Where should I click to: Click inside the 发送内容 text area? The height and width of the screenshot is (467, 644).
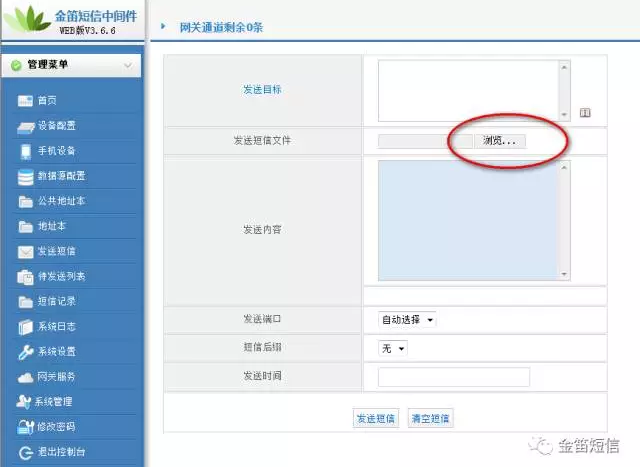pyautogui.click(x=467, y=219)
